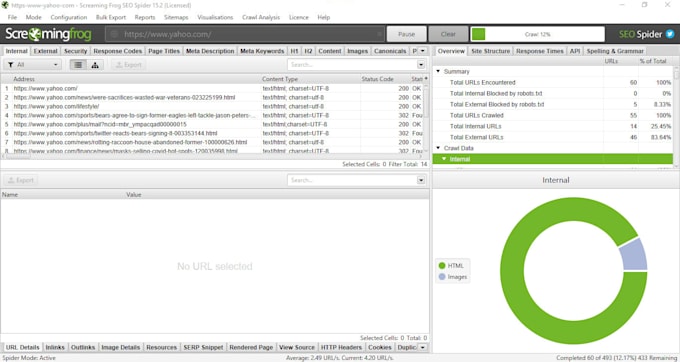680x362 pixels.
Task: Open top tab overflow dropdown arrow
Action: tap(423, 51)
